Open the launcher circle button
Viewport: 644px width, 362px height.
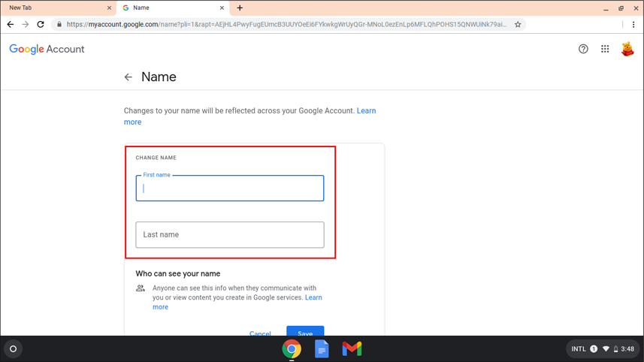tap(13, 349)
